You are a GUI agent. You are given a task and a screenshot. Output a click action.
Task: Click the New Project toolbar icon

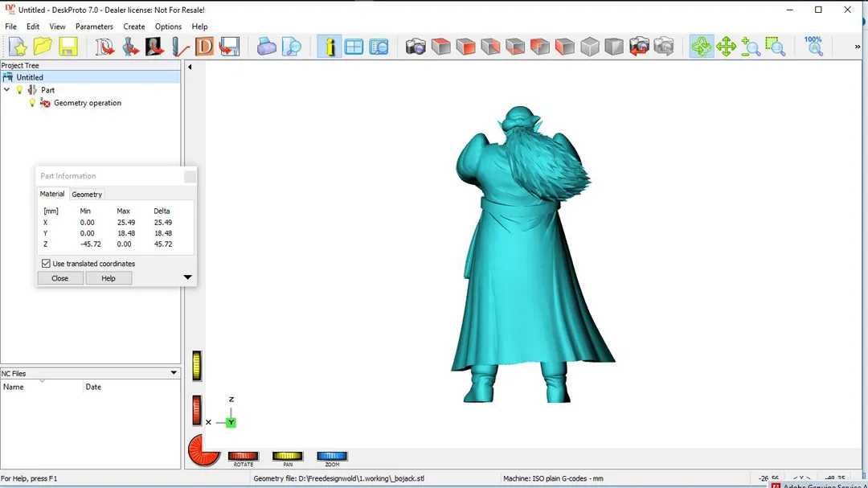tap(18, 47)
